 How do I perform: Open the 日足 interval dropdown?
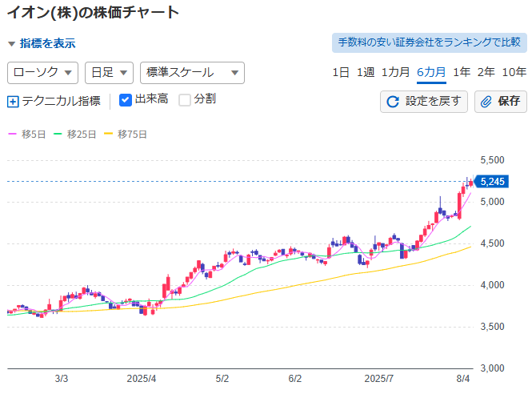point(109,73)
